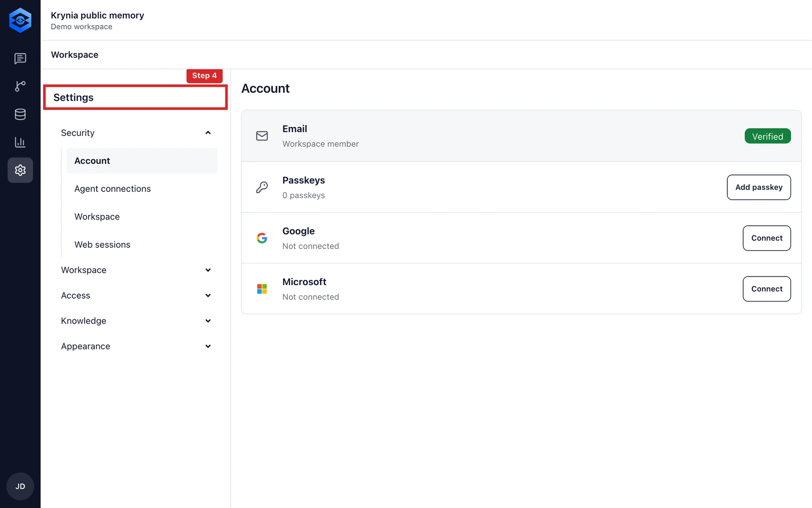Connect the Google account
Viewport: 812px width, 508px height.
[767, 238]
